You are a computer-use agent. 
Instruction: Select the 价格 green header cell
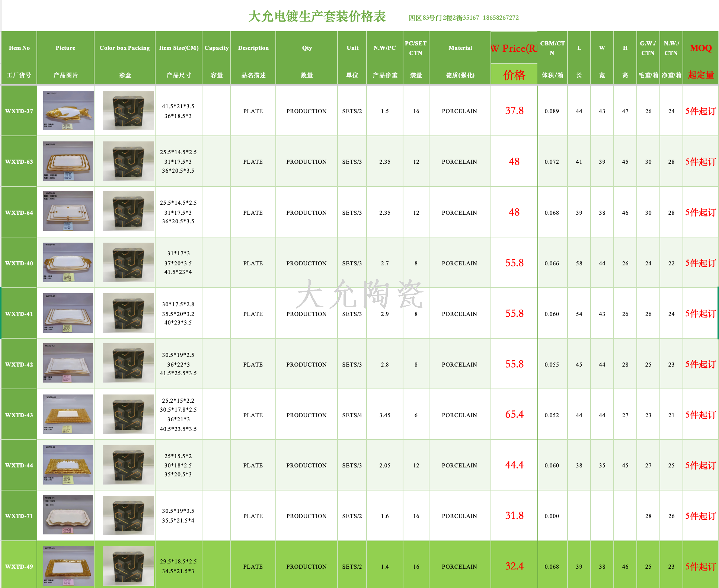[x=514, y=75]
